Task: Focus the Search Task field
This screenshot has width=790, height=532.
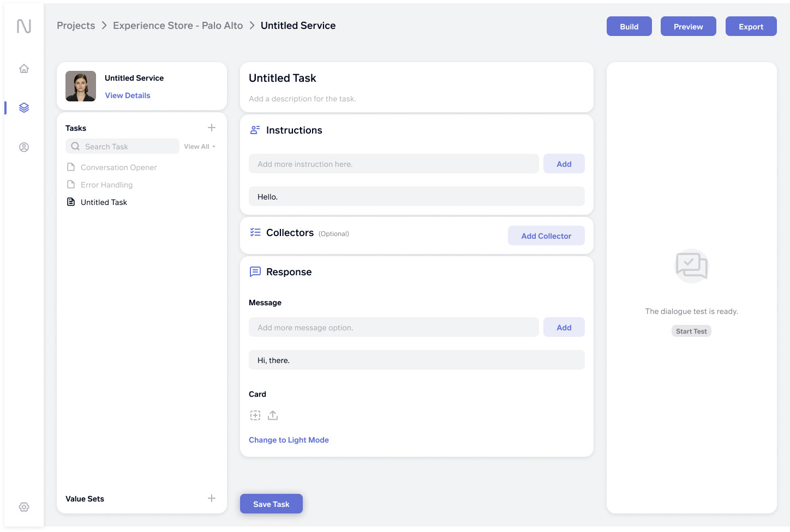Action: pos(129,147)
